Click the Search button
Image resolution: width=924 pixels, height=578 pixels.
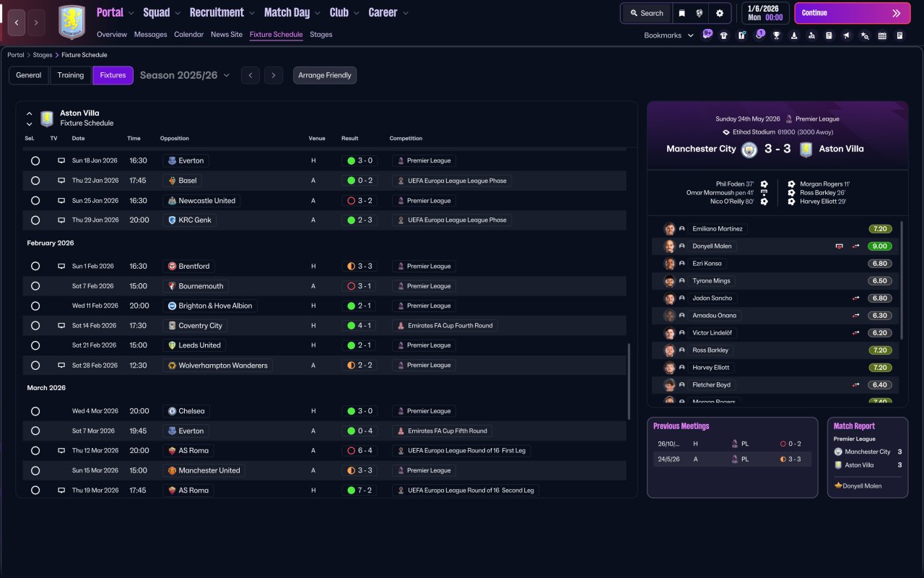(647, 13)
